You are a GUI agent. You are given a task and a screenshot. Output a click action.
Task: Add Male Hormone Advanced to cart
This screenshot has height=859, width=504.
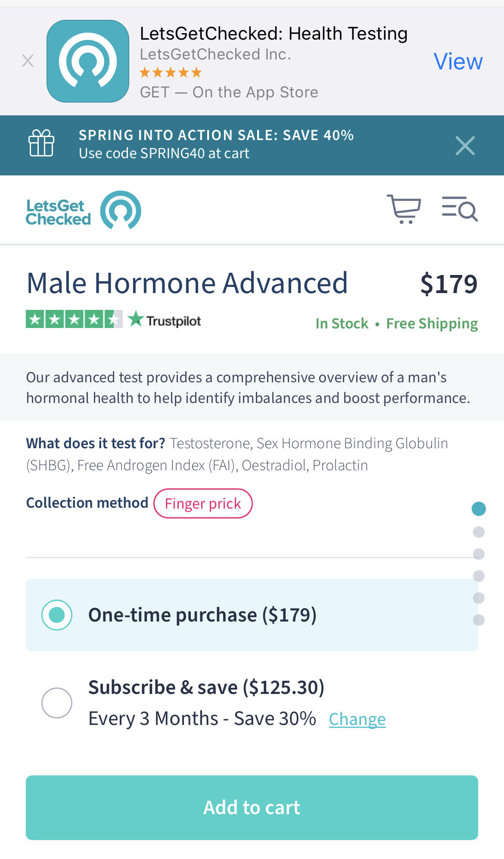tap(252, 808)
